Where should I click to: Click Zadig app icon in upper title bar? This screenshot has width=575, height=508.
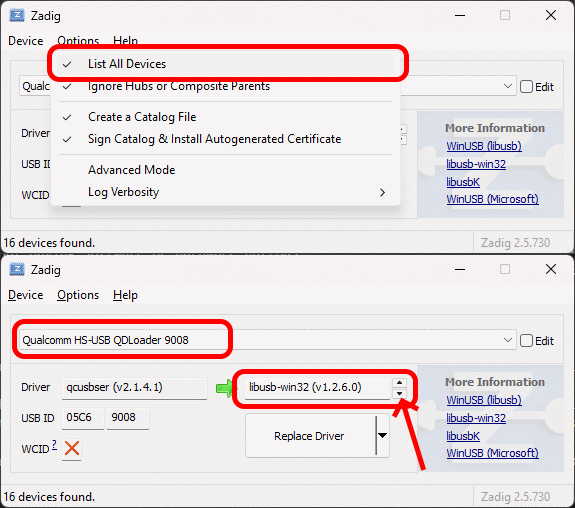[17, 15]
